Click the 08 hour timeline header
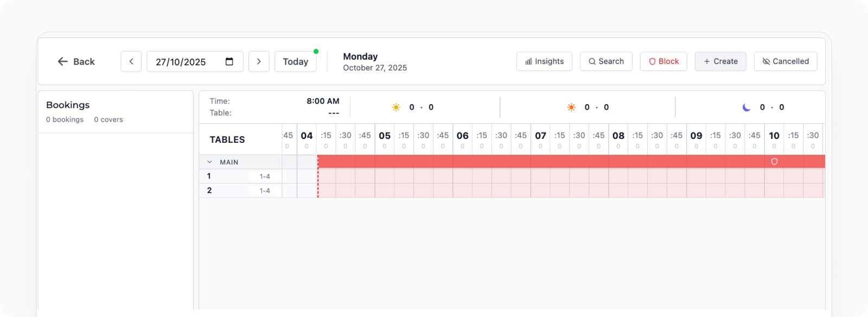 tap(618, 136)
